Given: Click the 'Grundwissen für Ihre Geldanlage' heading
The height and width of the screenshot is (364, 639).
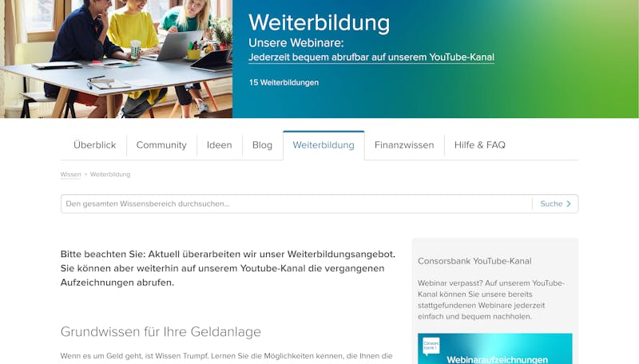Looking at the screenshot, I should (161, 331).
